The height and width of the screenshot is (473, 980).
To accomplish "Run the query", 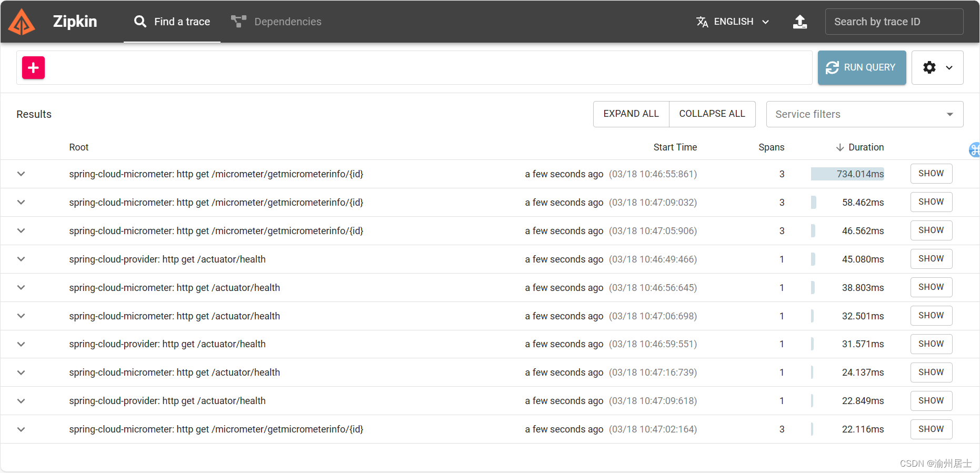I will click(862, 67).
